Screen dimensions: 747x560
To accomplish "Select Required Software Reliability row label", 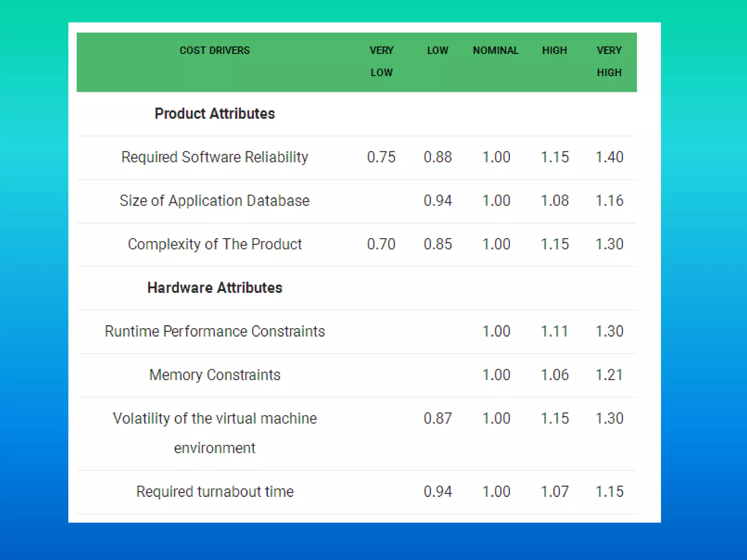I will tap(214, 157).
